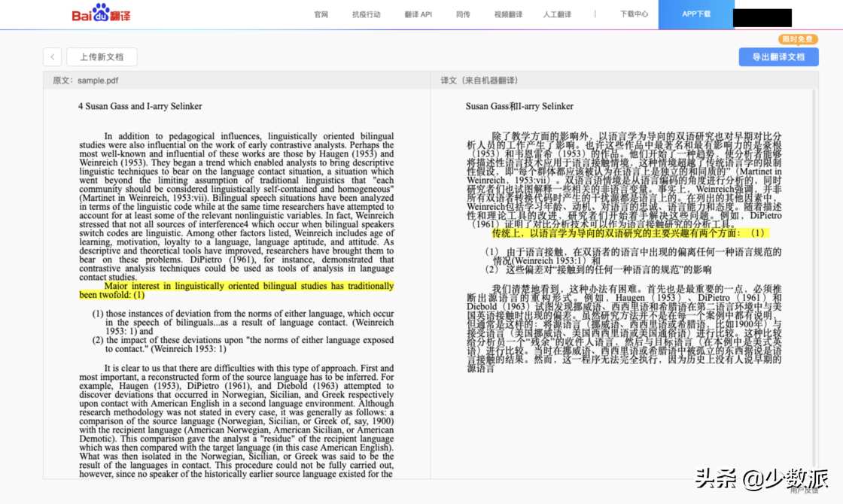Choose 人工翻译 in the header

pos(558,14)
